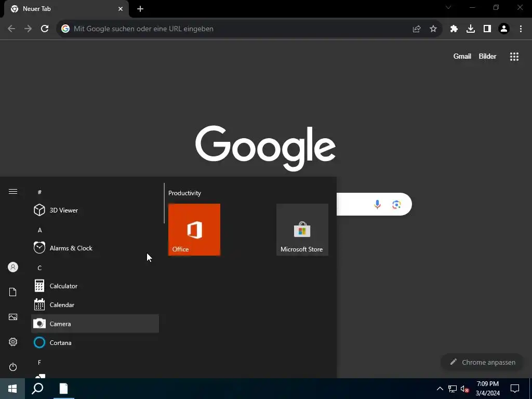Click the Productivity group header

pos(184,193)
